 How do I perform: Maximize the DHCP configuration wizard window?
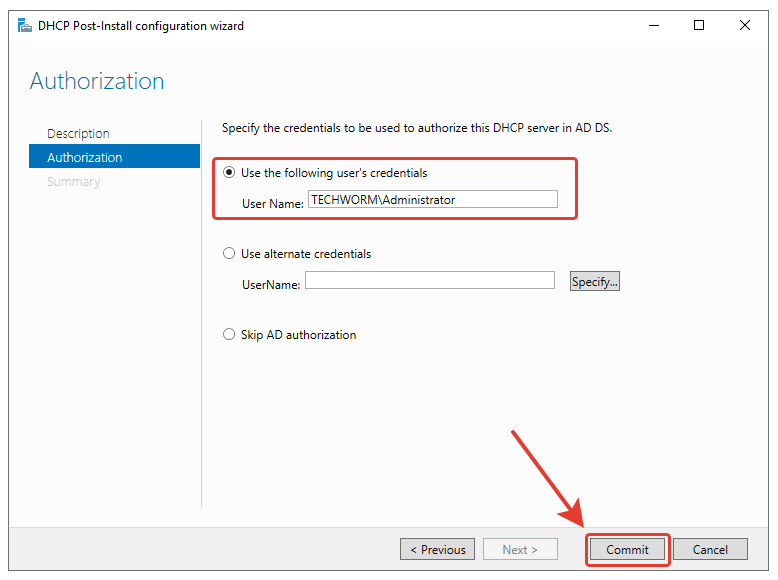[699, 26]
